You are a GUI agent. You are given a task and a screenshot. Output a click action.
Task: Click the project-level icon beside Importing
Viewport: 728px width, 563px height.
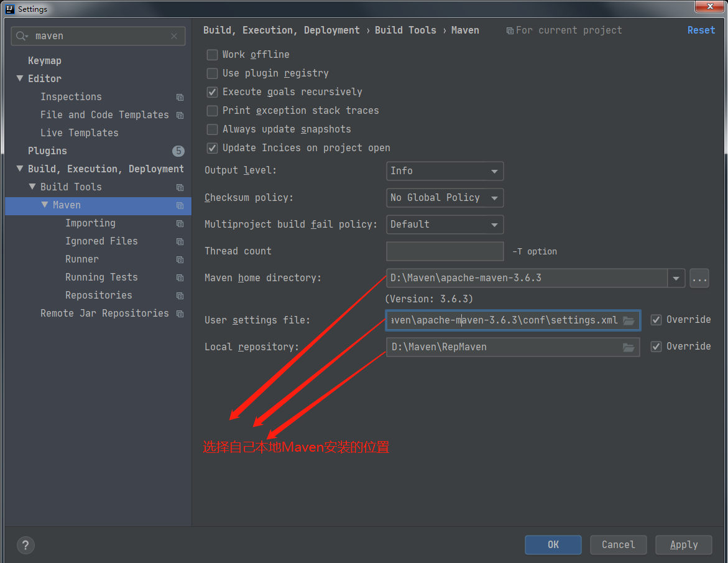point(180,223)
